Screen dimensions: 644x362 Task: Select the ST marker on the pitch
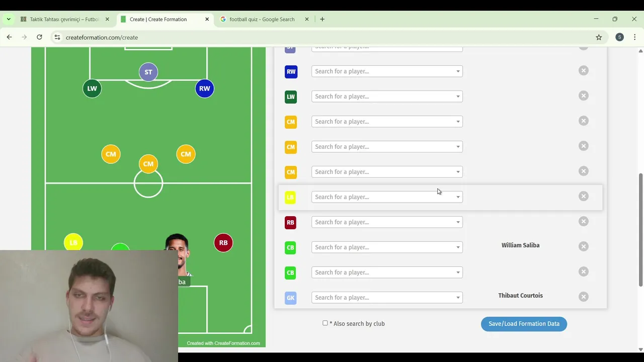tap(148, 72)
